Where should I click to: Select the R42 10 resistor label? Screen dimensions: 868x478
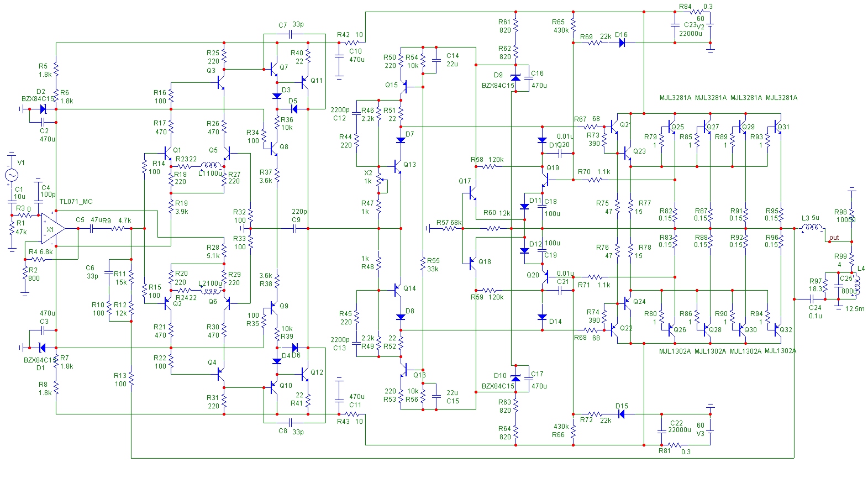coord(350,34)
